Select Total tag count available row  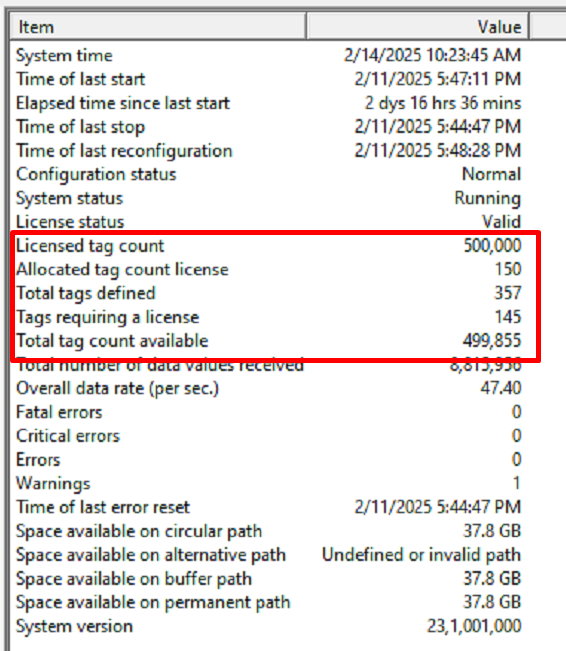(x=269, y=341)
